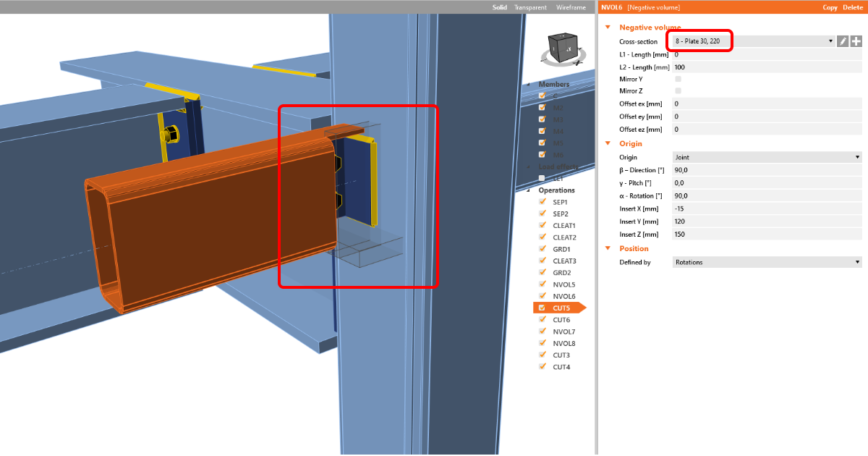Select the CUT5 operation in tree
The width and height of the screenshot is (868, 456).
561,308
